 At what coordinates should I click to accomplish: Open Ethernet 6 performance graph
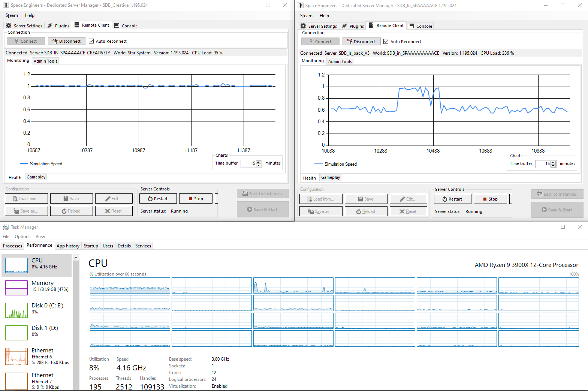pyautogui.click(x=16, y=356)
